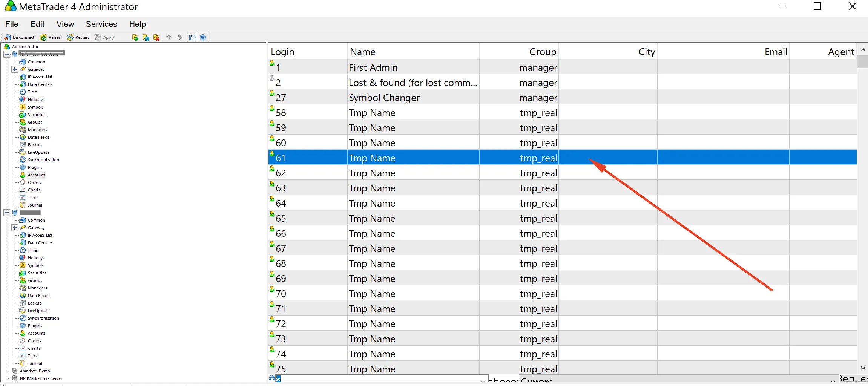Open the View menu

(65, 24)
